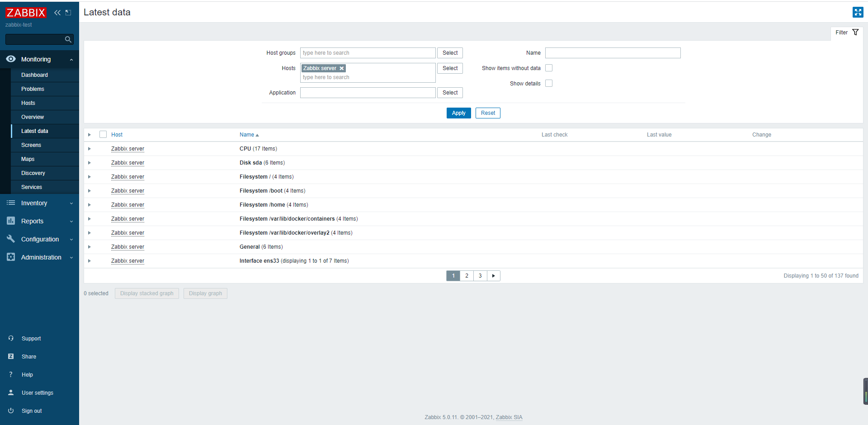
Task: Click the Inventory list icon
Action: click(x=11, y=203)
